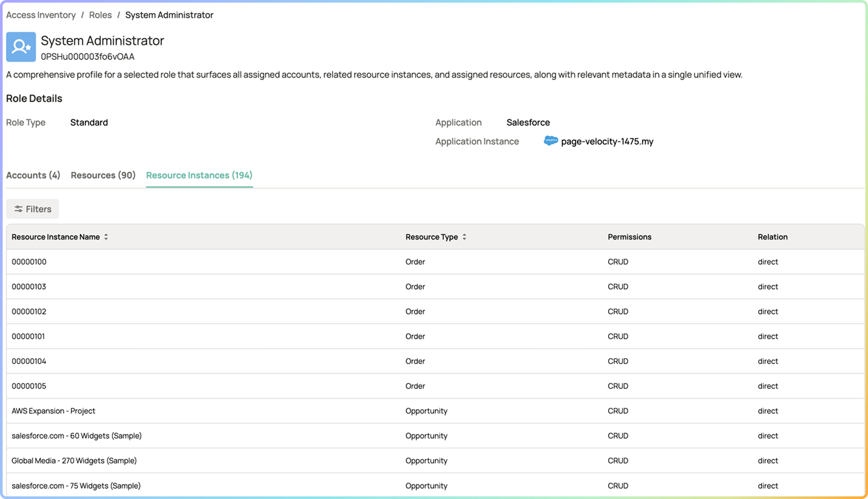Viewport: 868px width, 499px height.
Task: Open salesforce.com - 75 Widgets (Sample)
Action: [76, 486]
